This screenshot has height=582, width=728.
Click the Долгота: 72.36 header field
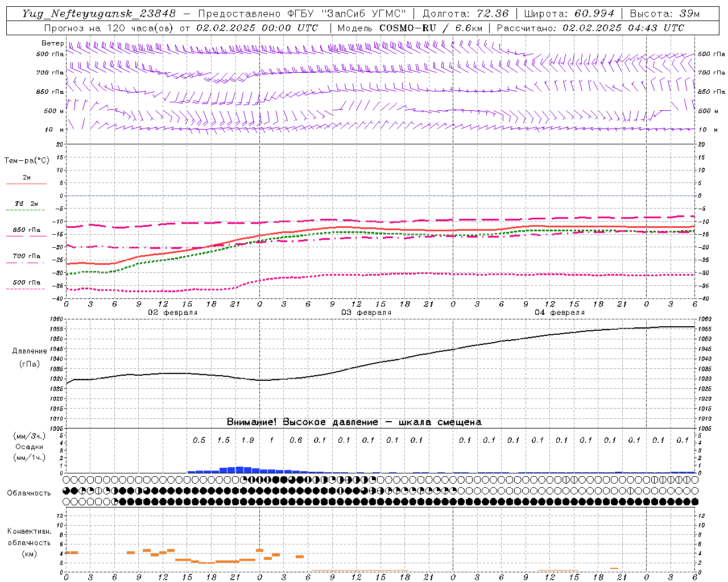tap(465, 14)
